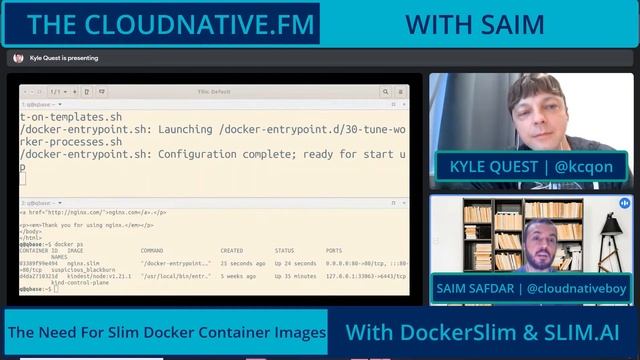This screenshot has height=360, width=640.
Task: Click the COMMAND column header
Action: [152, 251]
